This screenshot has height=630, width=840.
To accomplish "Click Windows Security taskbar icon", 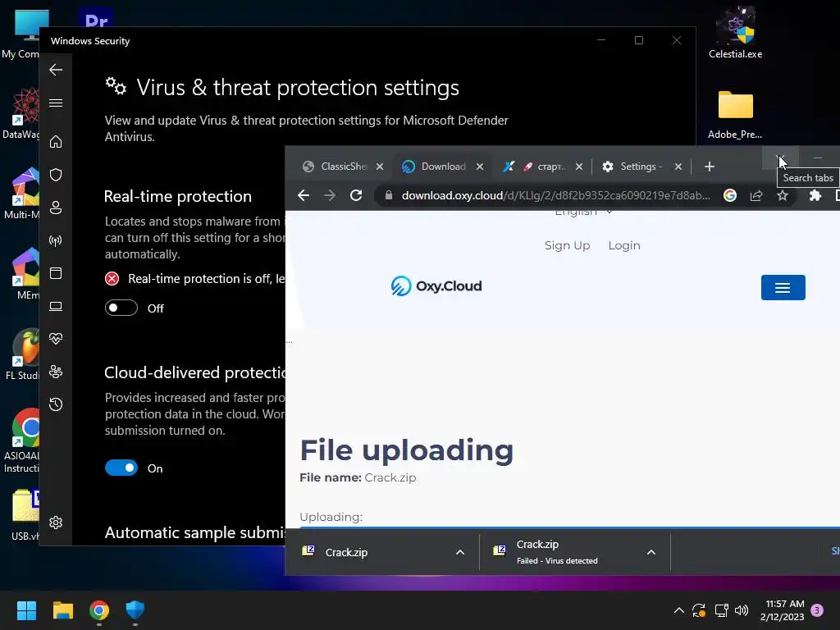I will [x=135, y=610].
